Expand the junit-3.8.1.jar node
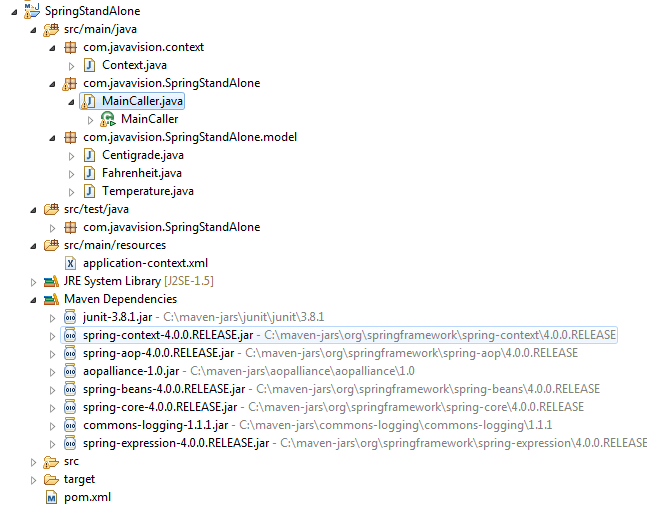Viewport: 662px width, 511px height. (x=52, y=318)
